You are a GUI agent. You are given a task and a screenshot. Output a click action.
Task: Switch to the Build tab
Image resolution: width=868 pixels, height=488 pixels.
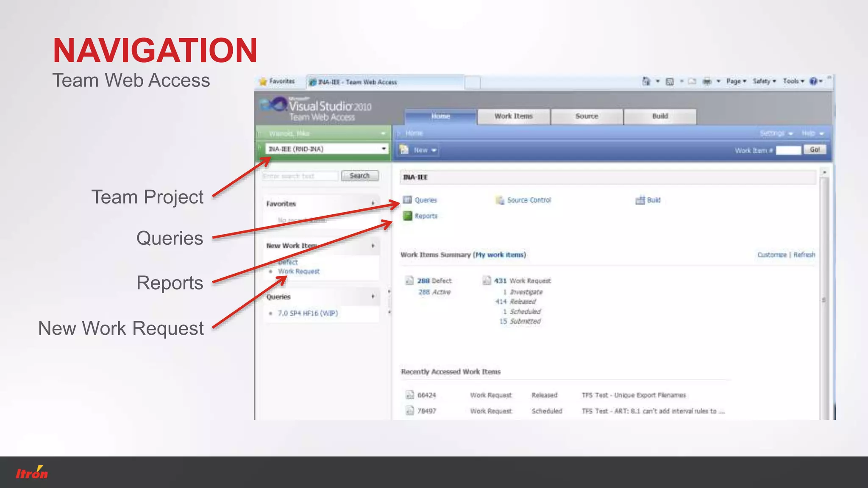point(660,116)
